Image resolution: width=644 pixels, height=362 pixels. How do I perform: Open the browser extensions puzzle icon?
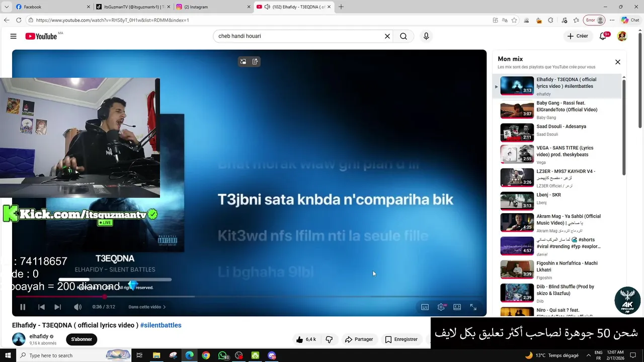(x=550, y=20)
